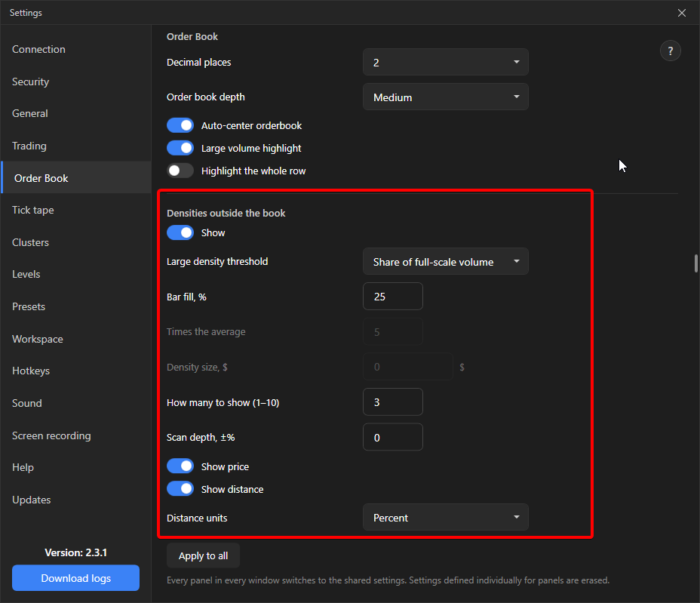Image resolution: width=700 pixels, height=603 pixels.
Task: Click the How many to show input field
Action: click(393, 402)
